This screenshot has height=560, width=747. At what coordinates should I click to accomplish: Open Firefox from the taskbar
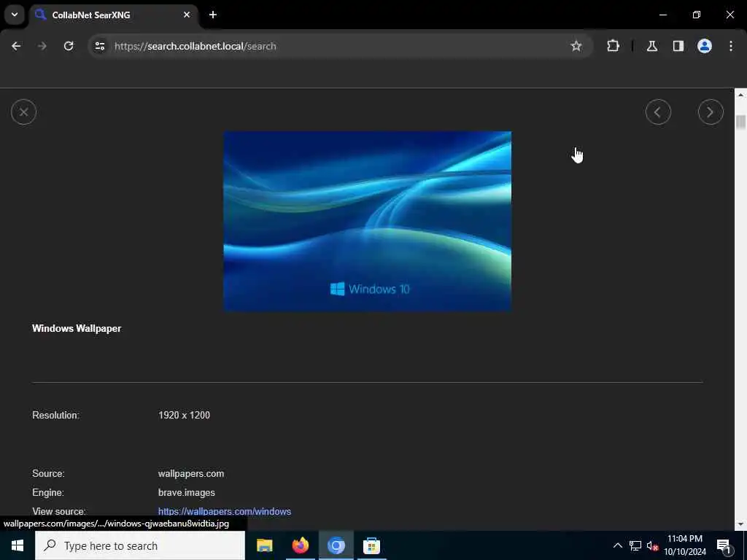[300, 545]
